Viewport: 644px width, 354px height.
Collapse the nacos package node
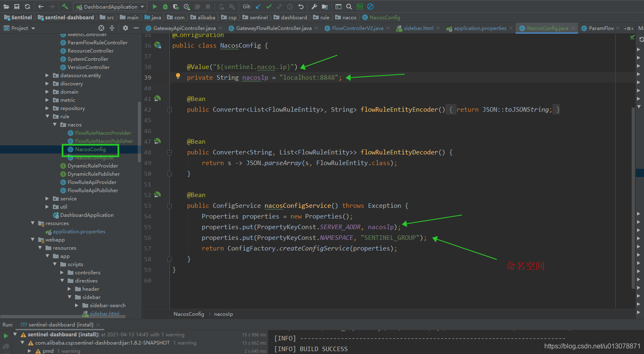[x=55, y=124]
